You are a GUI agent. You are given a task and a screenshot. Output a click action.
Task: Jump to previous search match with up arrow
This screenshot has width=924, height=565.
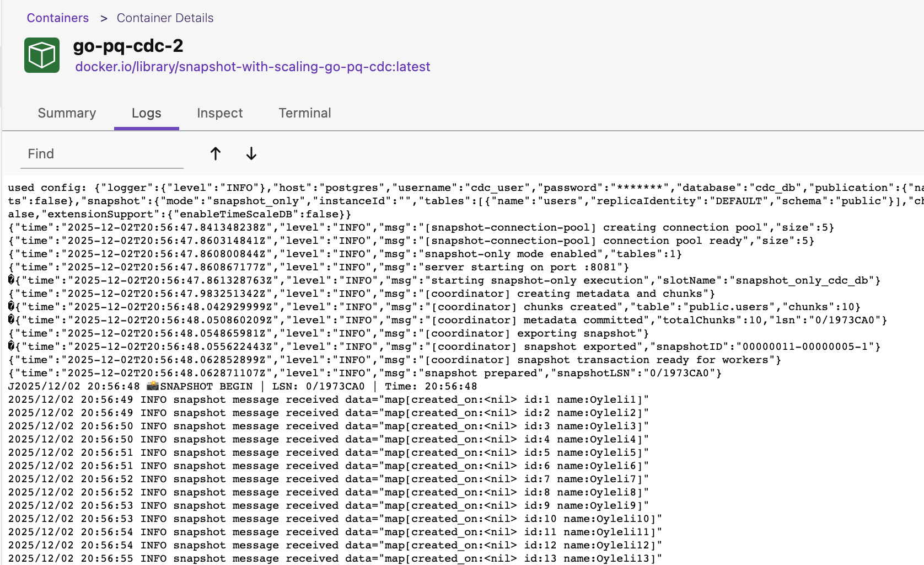pyautogui.click(x=215, y=154)
